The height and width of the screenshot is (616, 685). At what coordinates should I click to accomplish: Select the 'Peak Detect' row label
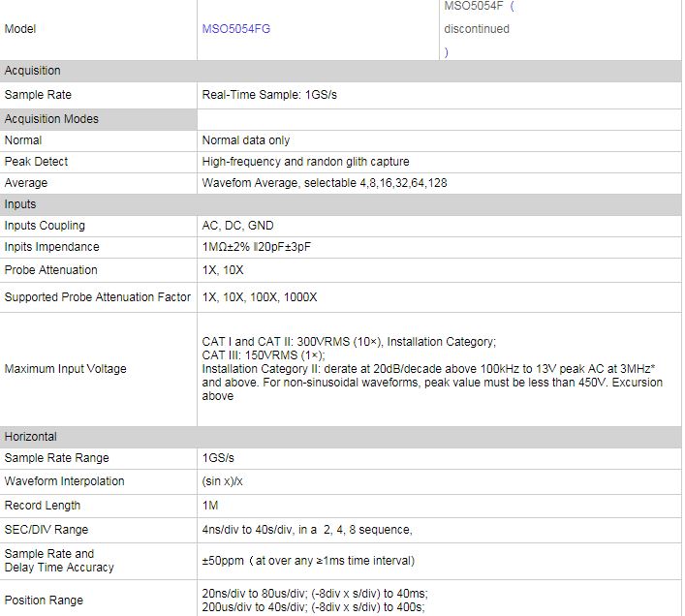coord(36,162)
